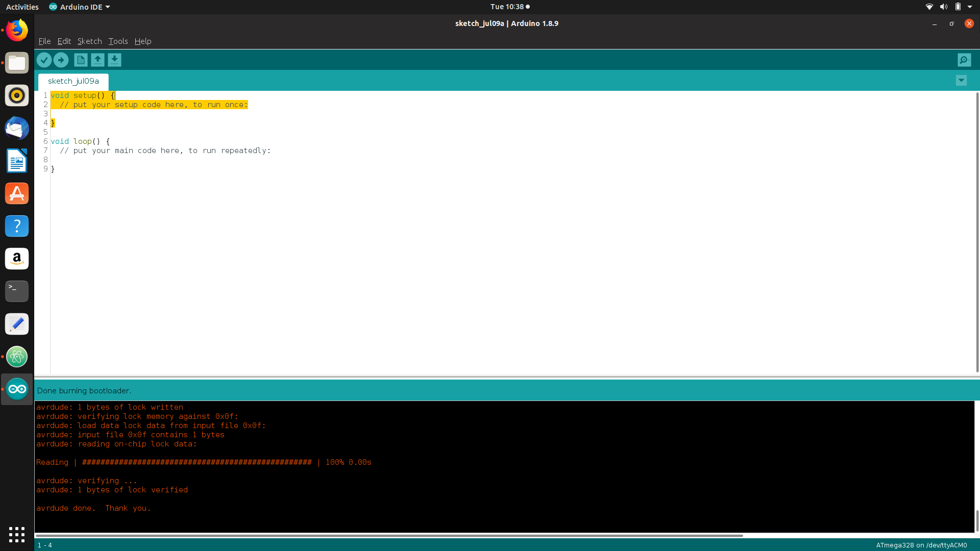980x551 pixels.
Task: Click the Save sketch down-arrow icon
Action: click(x=114, y=60)
